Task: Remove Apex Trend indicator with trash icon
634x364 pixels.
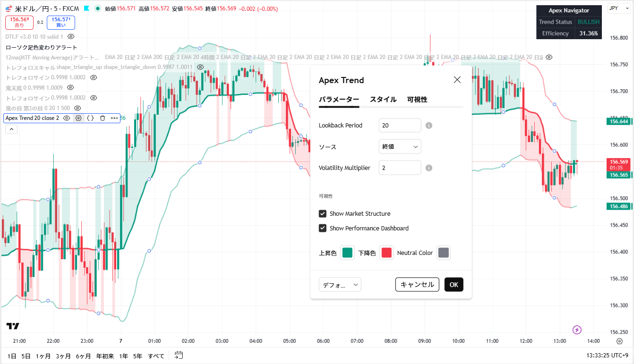Action: tap(103, 118)
